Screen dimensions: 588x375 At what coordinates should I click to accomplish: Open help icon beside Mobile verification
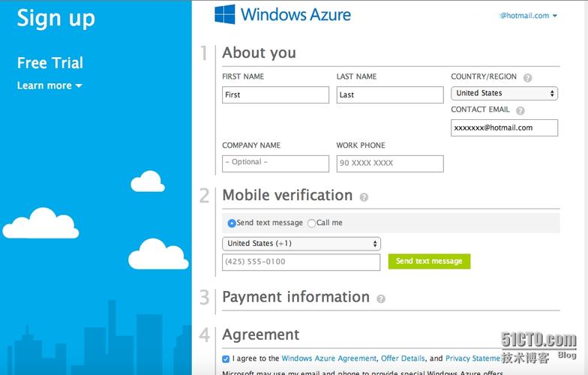(364, 197)
